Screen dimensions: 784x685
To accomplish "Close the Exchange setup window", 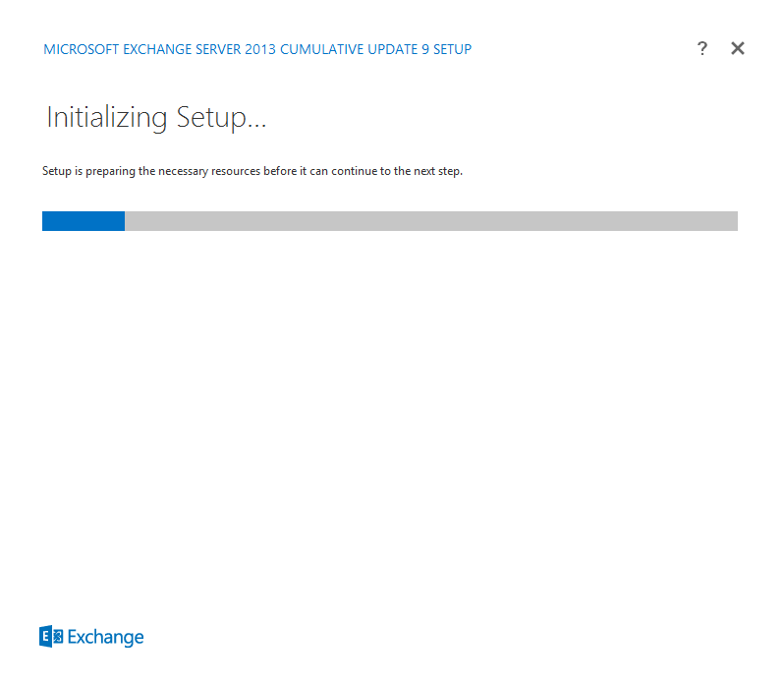I will tap(738, 48).
